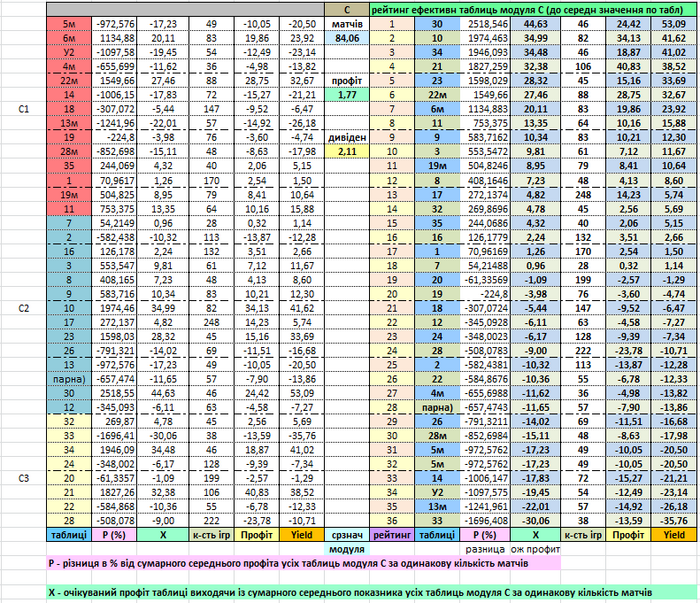This screenshot has height=603, width=700.
Task: Select the rating cell containing 583,7162
Action: click(485, 137)
